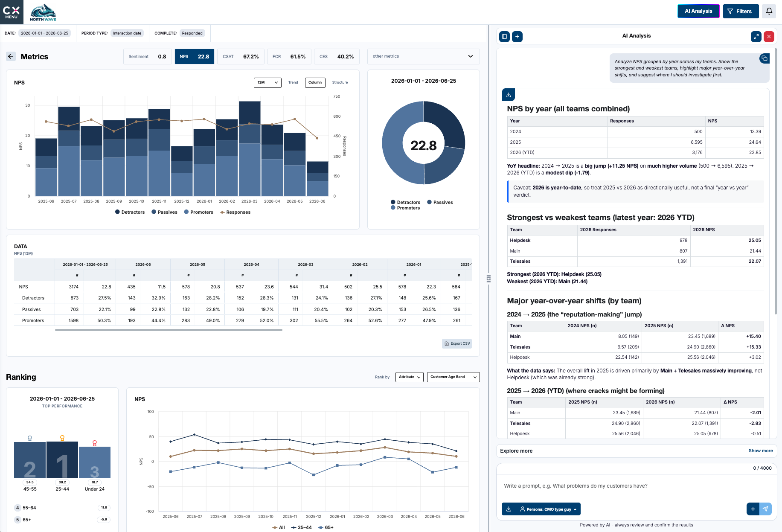Select the CES metric tab
The width and height of the screenshot is (782, 532).
(x=337, y=56)
